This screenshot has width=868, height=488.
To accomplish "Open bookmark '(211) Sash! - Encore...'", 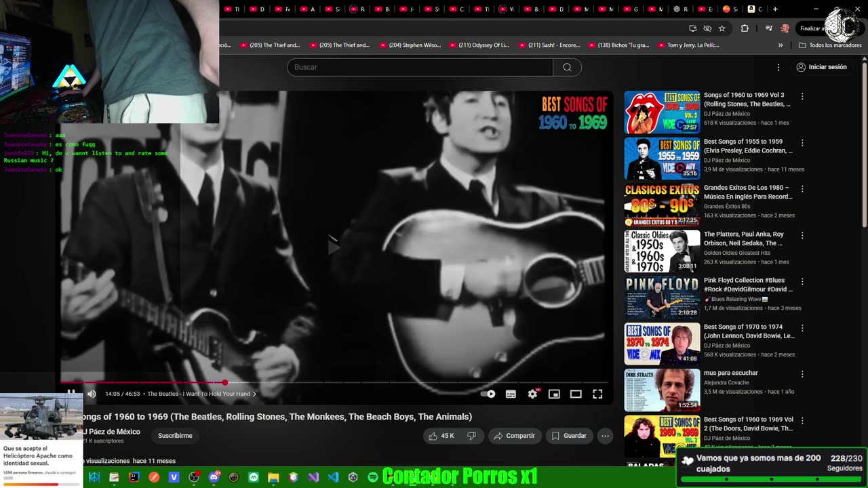I will pos(549,45).
